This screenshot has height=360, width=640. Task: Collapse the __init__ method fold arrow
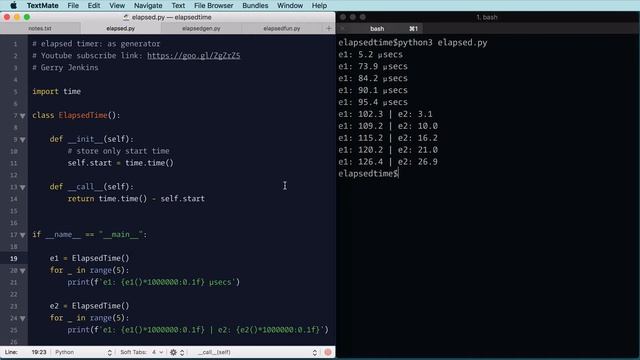click(x=23, y=140)
